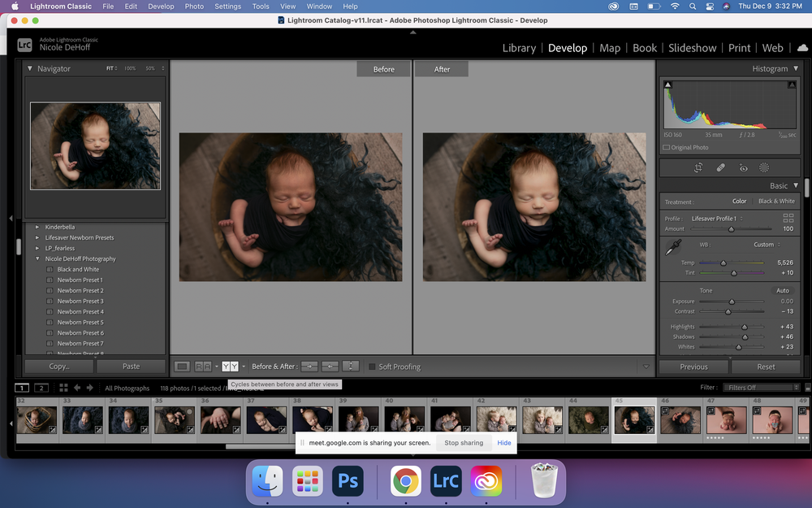
Task: Open the cloud sync status icon
Action: (x=802, y=48)
